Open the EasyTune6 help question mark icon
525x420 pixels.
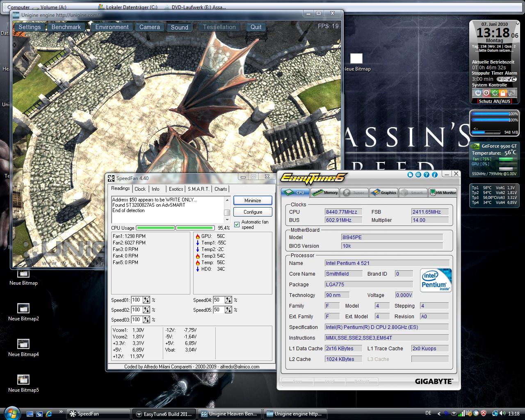tap(427, 175)
